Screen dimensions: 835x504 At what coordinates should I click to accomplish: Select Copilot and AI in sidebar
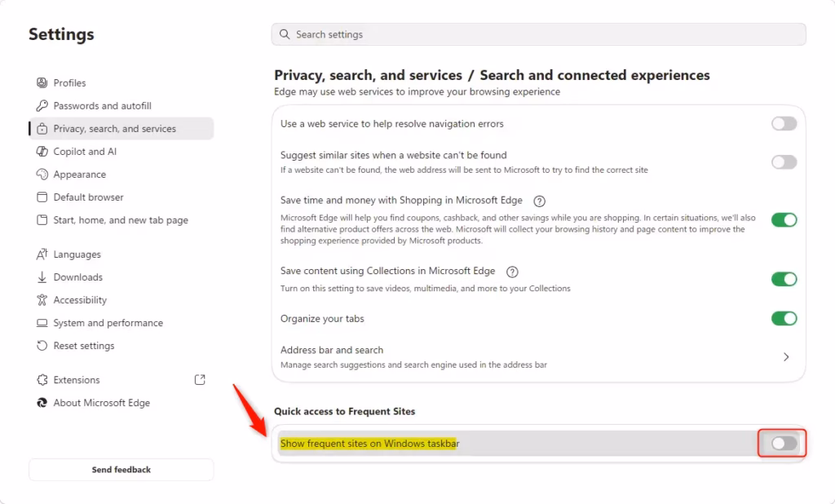(121, 152)
